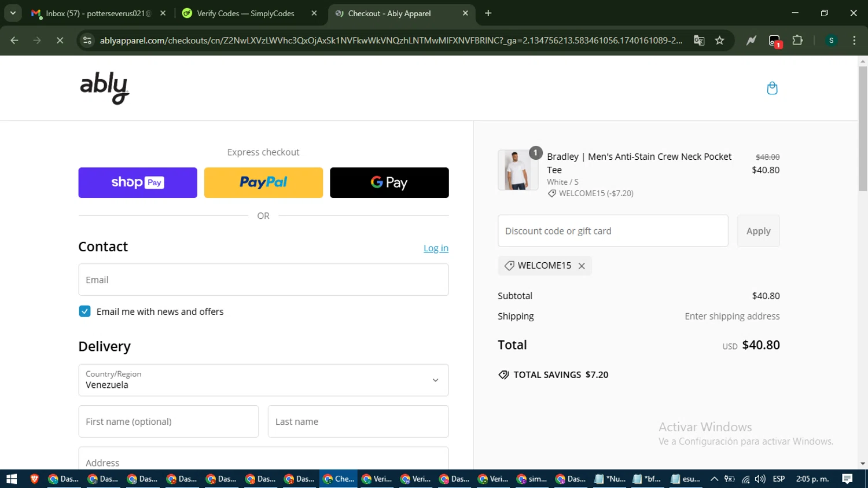Click the total amount $40.80
The image size is (868, 488).
761,345
